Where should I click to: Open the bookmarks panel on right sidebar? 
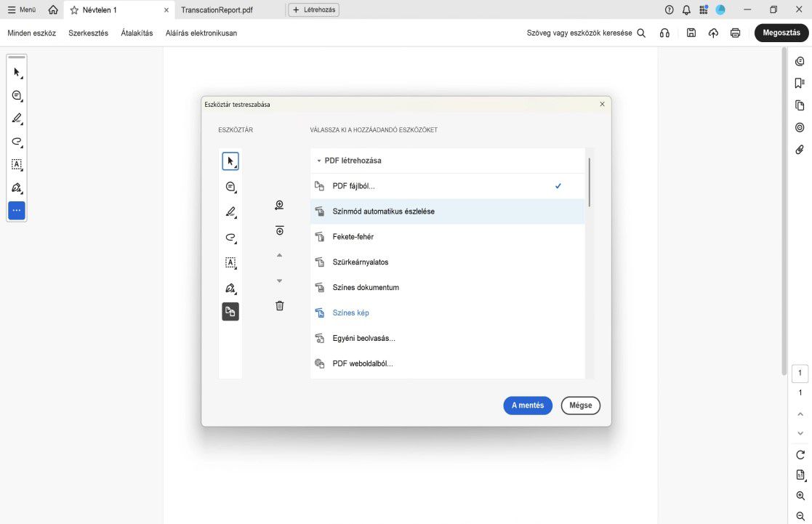point(800,84)
